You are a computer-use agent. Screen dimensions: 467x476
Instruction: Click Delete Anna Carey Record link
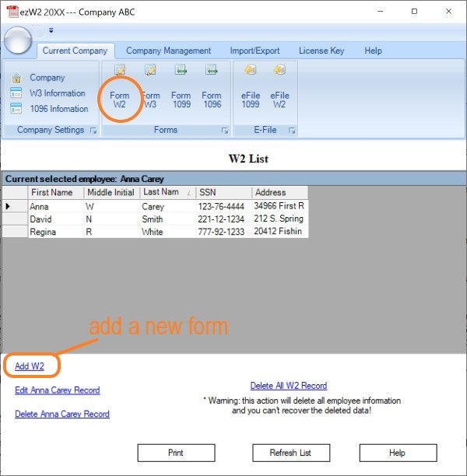point(62,414)
